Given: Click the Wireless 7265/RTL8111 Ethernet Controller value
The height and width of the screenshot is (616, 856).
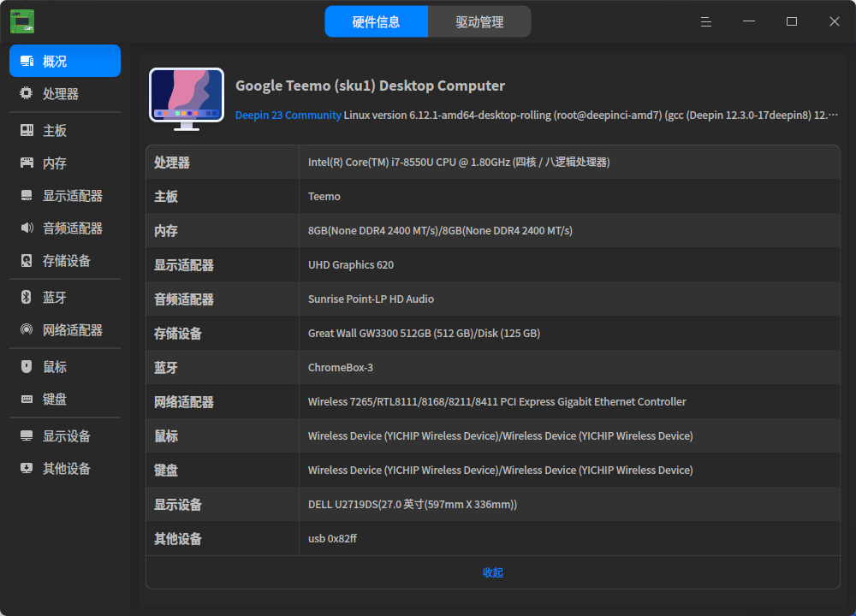Looking at the screenshot, I should [496, 401].
